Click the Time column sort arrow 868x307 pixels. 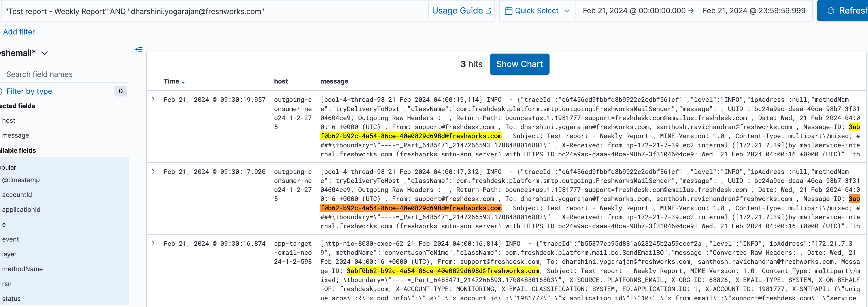click(183, 82)
